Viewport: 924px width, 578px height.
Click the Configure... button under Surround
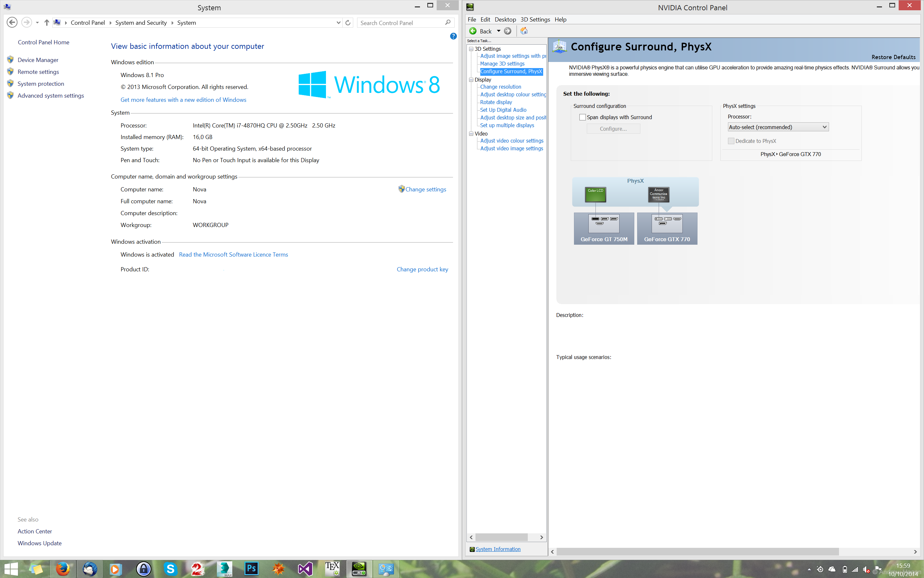[x=613, y=129]
